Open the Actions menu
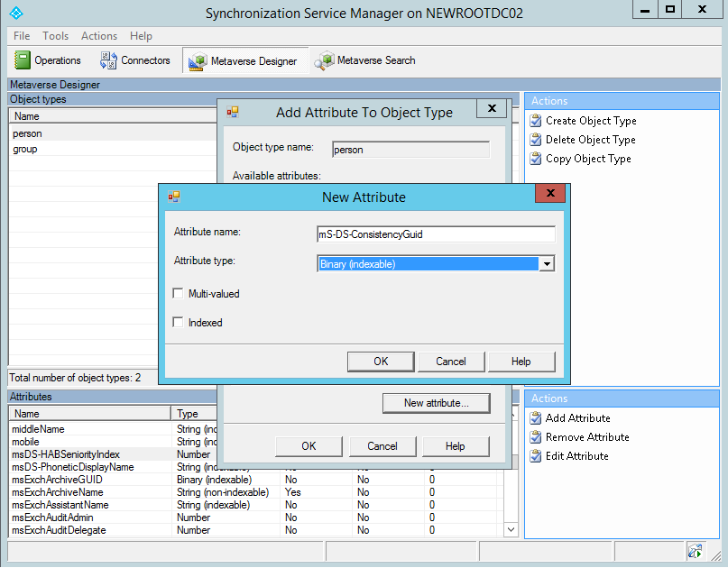This screenshot has width=728, height=568. pyautogui.click(x=99, y=36)
